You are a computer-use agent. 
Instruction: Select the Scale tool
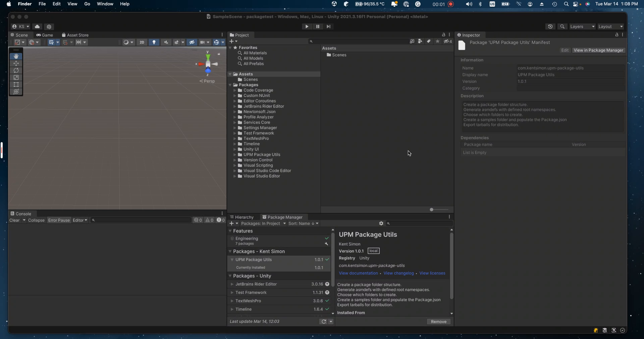[16, 77]
